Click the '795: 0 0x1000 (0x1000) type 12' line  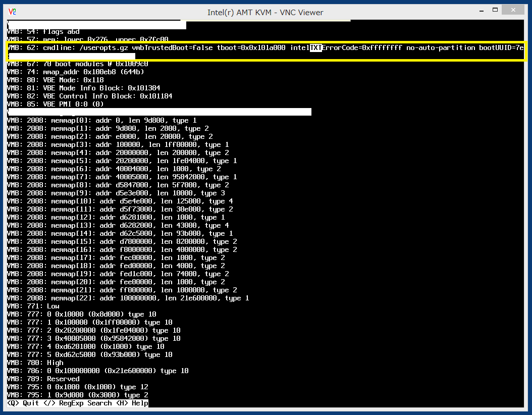78,387
